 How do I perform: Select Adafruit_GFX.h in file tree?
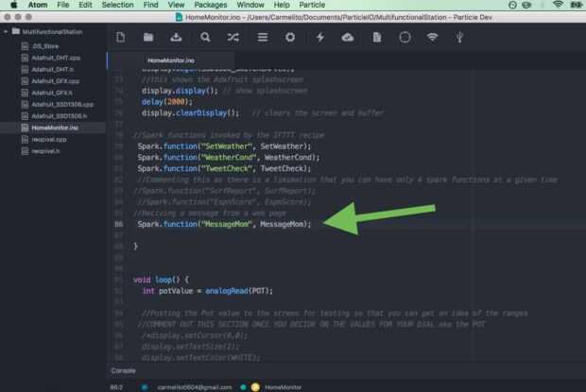point(52,93)
